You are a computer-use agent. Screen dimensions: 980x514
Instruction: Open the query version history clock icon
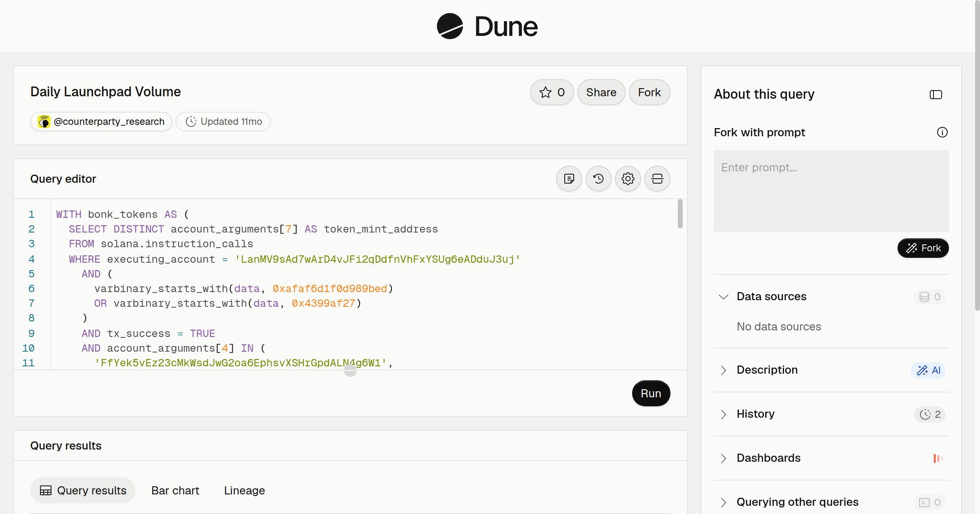tap(598, 179)
